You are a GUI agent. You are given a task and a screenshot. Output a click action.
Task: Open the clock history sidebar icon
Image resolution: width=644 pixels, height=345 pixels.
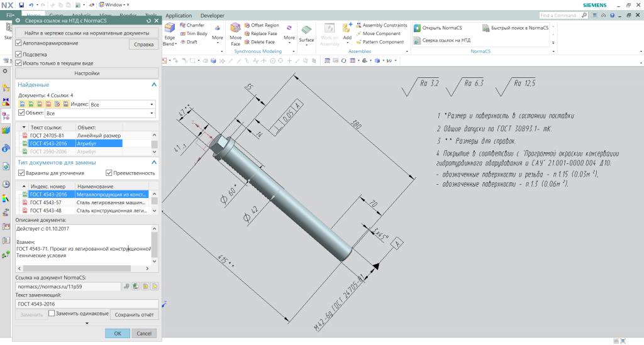6,184
